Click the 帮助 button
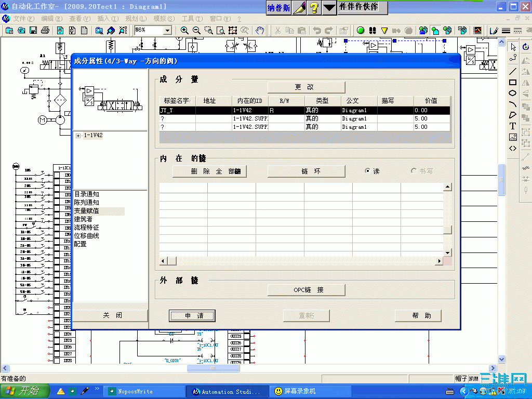Image resolution: width=532 pixels, height=399 pixels. click(x=418, y=315)
